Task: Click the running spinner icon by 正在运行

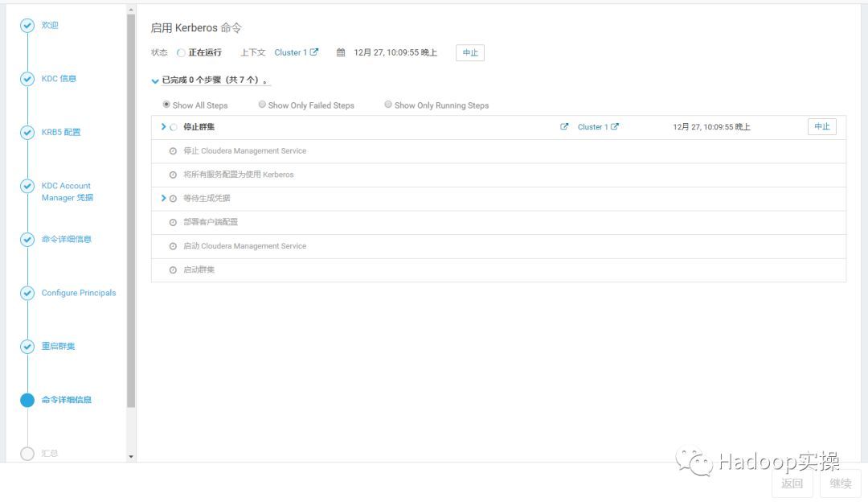Action: [x=181, y=52]
